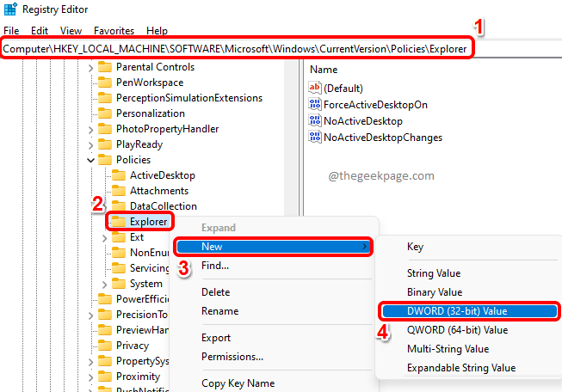Screen dimensions: 562x392
Task: Expand the PlayReady tree node
Action: pos(91,144)
